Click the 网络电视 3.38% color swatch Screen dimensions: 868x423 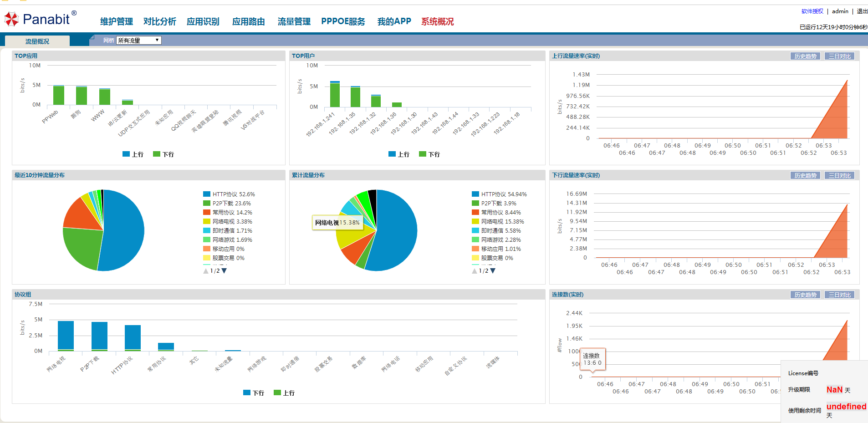pyautogui.click(x=207, y=221)
